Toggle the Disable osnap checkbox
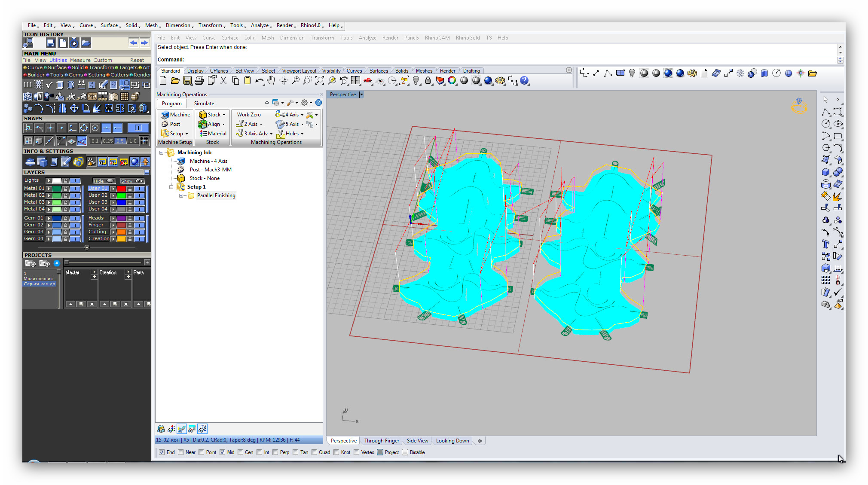 click(x=405, y=452)
